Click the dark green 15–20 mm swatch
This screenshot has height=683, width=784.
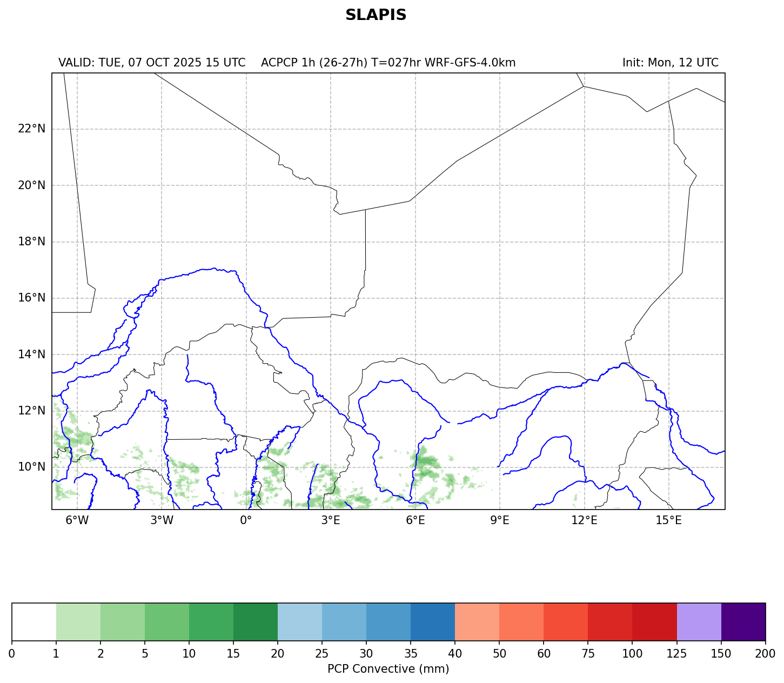[x=256, y=622]
